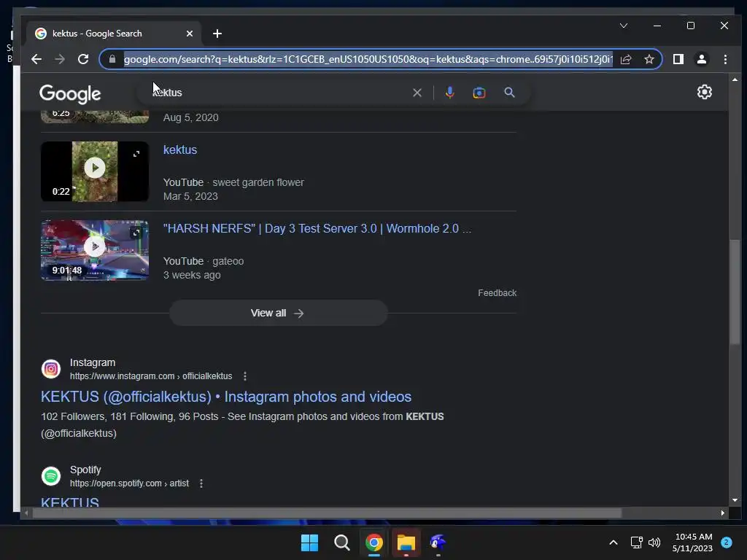Click Chrome in the taskbar
This screenshot has height=560, width=747.
tap(374, 542)
